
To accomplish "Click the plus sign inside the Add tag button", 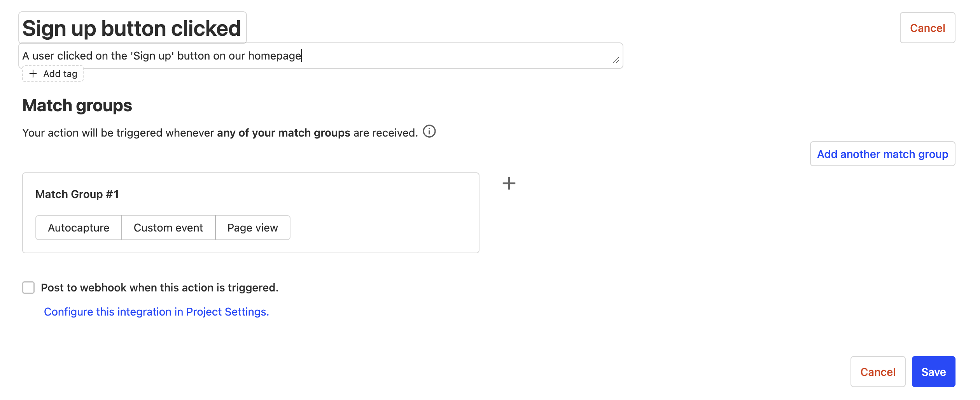I will click(x=33, y=74).
